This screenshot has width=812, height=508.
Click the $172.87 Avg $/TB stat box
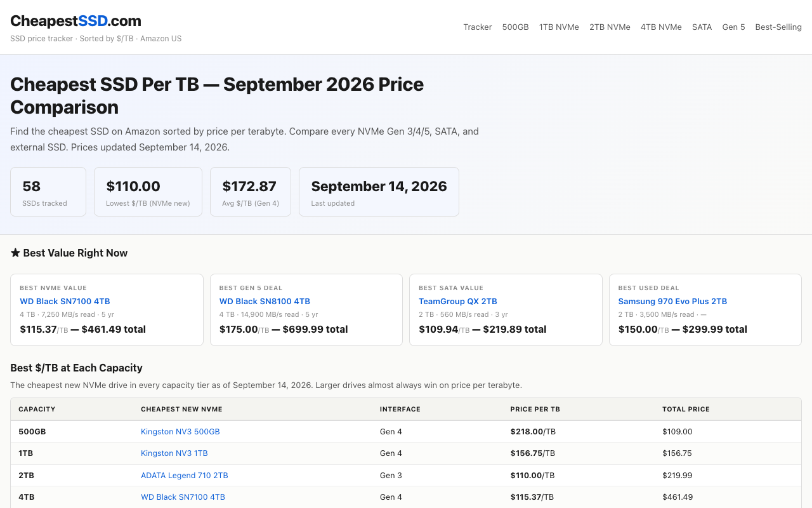point(251,192)
